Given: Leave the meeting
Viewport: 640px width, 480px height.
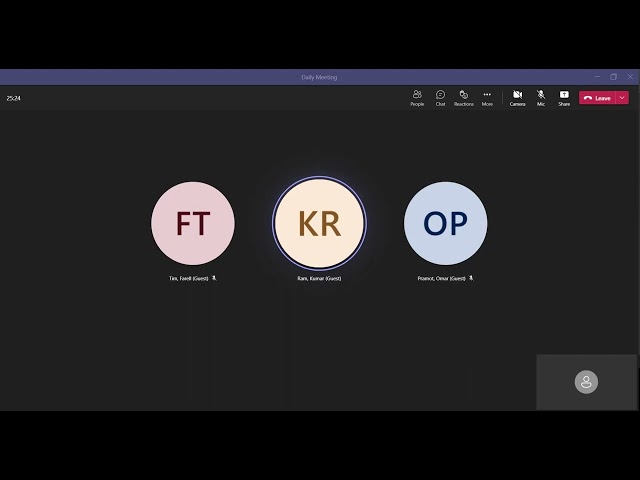Looking at the screenshot, I should [597, 98].
